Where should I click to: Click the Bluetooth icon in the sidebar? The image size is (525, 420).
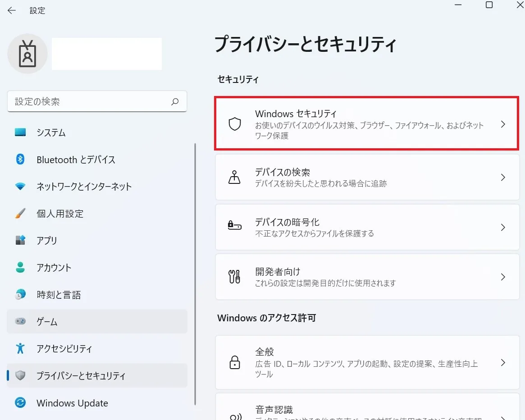pos(20,160)
